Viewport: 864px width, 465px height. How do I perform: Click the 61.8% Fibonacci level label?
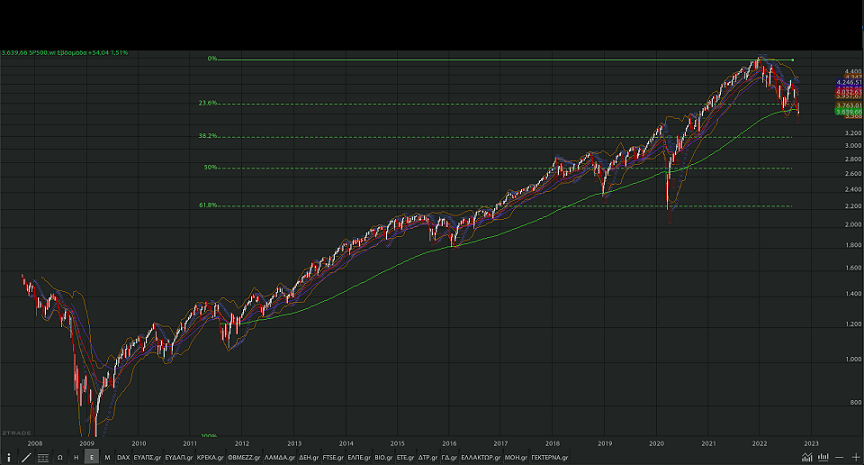point(208,205)
